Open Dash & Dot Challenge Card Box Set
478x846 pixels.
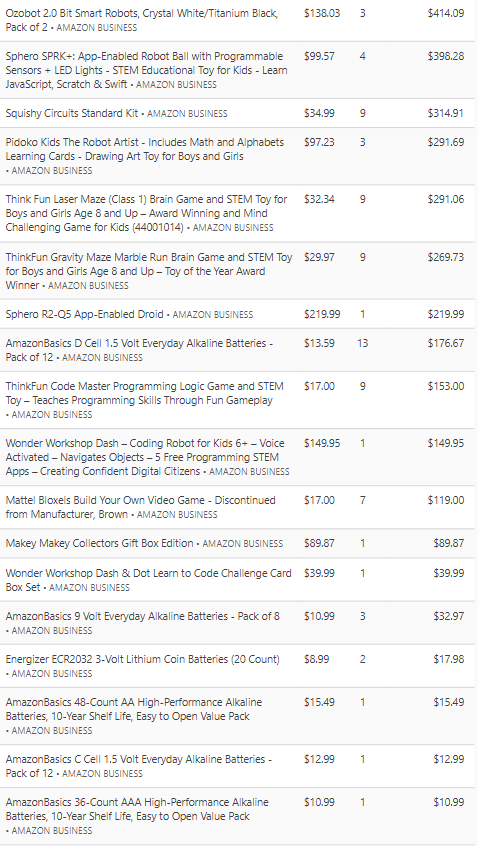coord(148,580)
